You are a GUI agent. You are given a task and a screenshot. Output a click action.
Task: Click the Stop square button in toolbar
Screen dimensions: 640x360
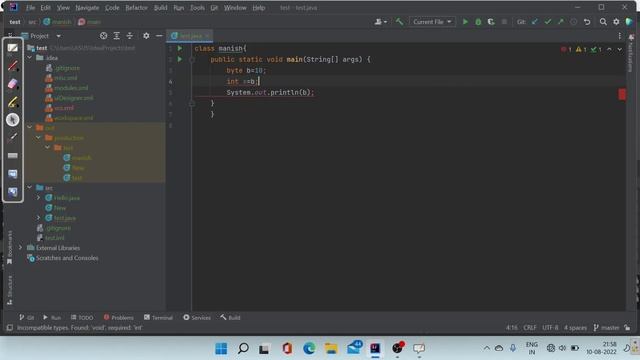504,22
